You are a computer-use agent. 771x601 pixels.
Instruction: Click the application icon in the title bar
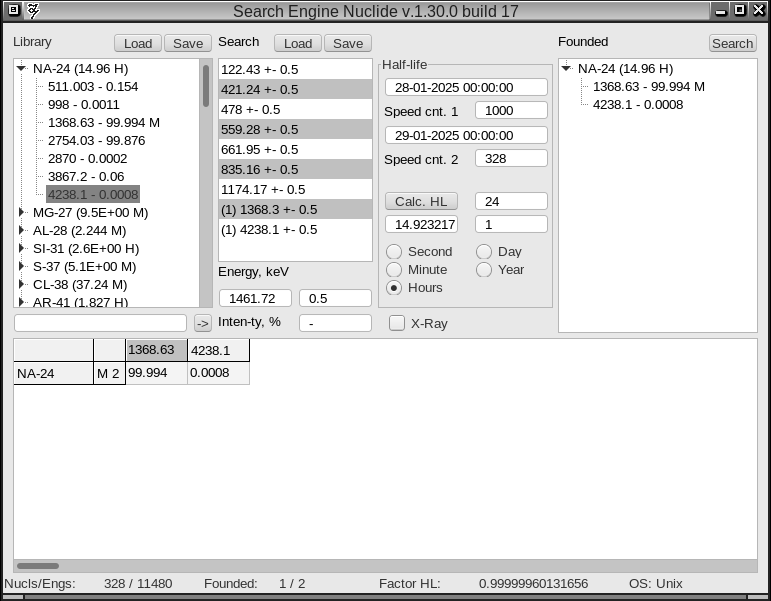point(33,11)
